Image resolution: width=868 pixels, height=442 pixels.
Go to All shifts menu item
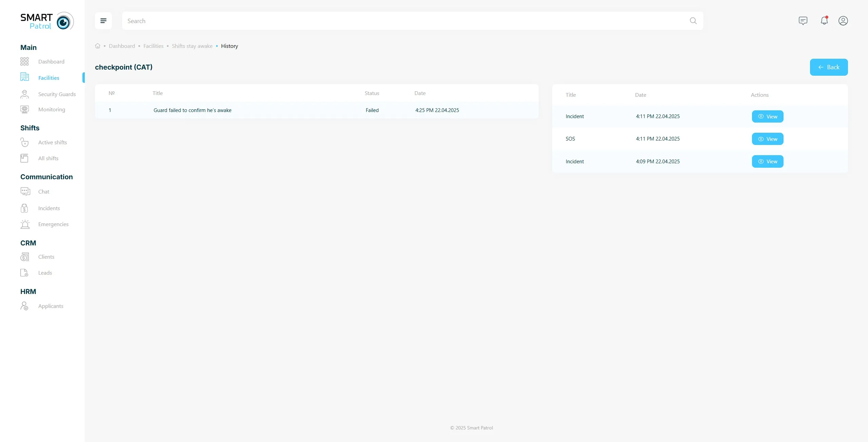click(48, 158)
